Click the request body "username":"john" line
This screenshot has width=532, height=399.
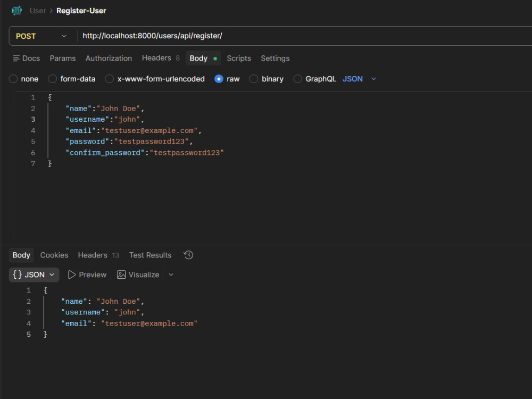pyautogui.click(x=105, y=119)
